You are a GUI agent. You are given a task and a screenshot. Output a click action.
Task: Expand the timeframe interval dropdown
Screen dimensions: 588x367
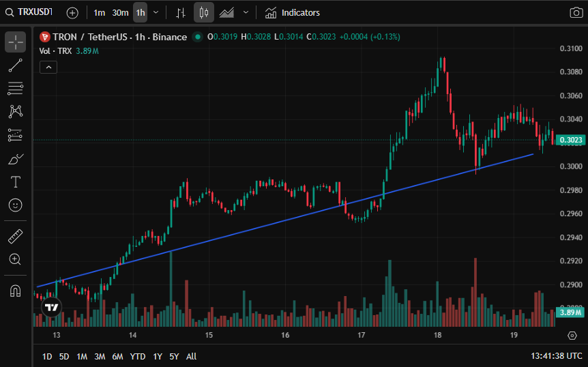coord(156,12)
